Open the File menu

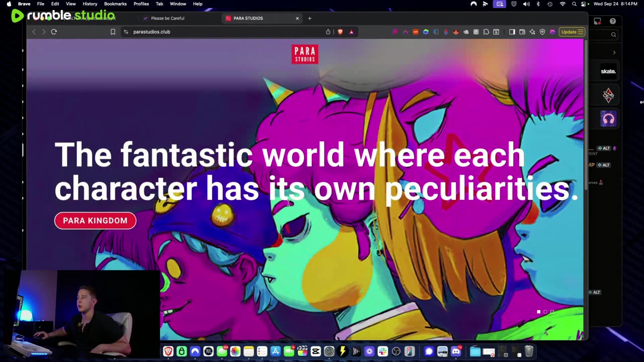(41, 4)
